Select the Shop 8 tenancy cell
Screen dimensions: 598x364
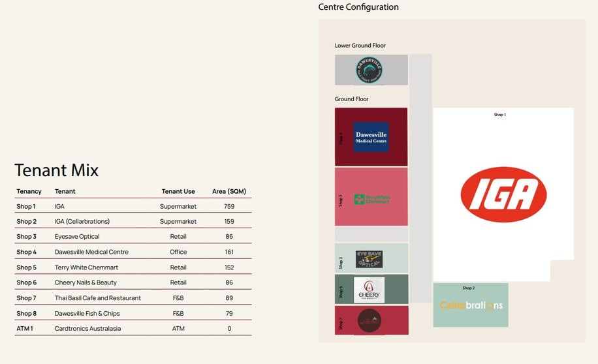coord(26,313)
